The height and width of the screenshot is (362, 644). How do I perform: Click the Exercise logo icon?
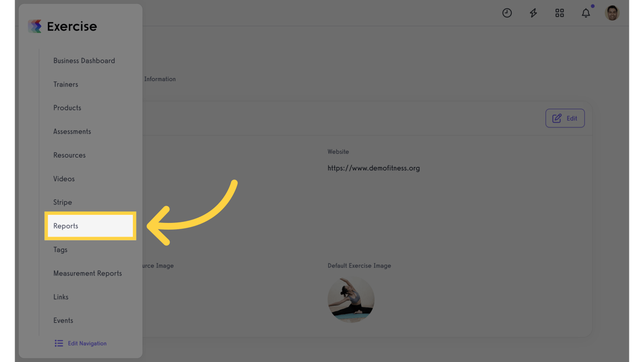click(35, 26)
